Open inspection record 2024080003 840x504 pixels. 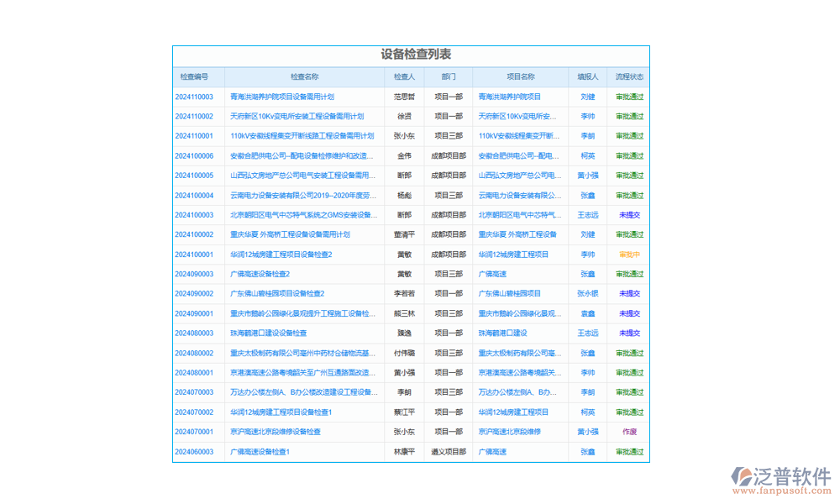click(x=194, y=333)
